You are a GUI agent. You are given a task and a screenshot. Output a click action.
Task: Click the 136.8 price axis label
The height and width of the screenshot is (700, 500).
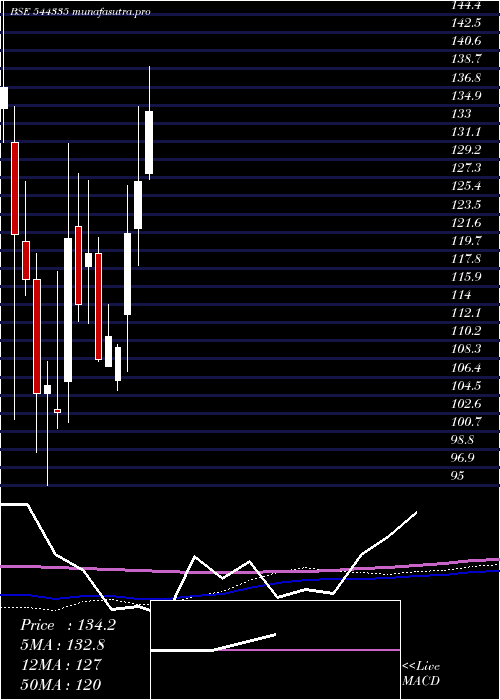[x=467, y=77]
